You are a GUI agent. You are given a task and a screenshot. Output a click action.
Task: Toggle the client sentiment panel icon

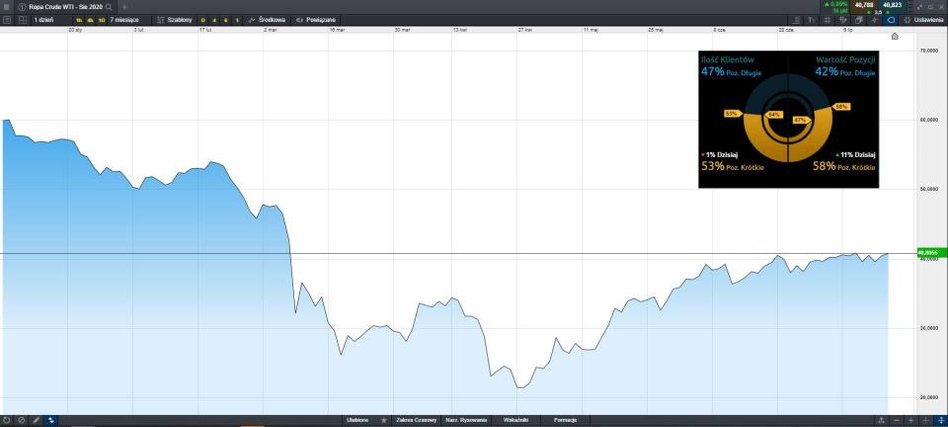click(890, 19)
